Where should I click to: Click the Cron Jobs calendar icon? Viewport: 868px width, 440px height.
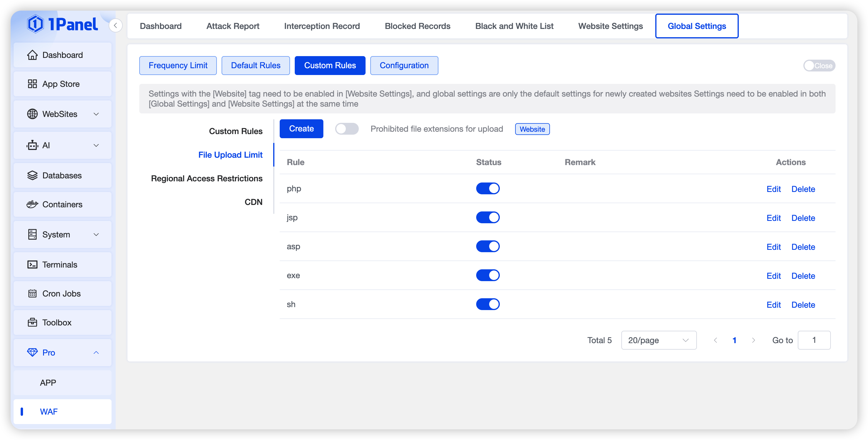[x=32, y=294]
